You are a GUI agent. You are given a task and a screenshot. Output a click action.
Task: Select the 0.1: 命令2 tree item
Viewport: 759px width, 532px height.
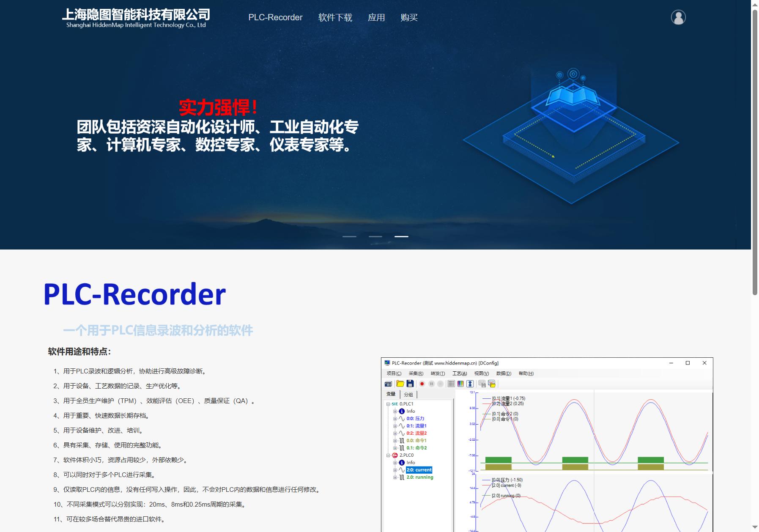[x=416, y=448]
